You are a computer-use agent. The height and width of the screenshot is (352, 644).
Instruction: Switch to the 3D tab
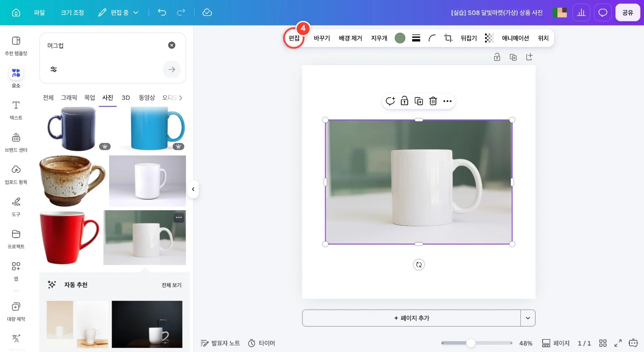pos(126,97)
